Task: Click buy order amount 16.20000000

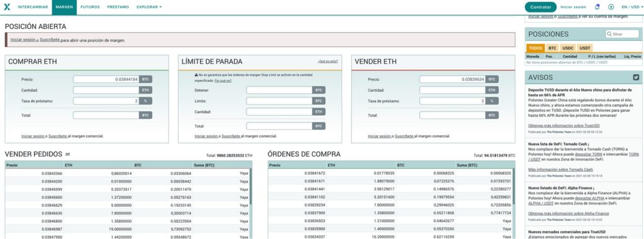Action: (x=384, y=237)
